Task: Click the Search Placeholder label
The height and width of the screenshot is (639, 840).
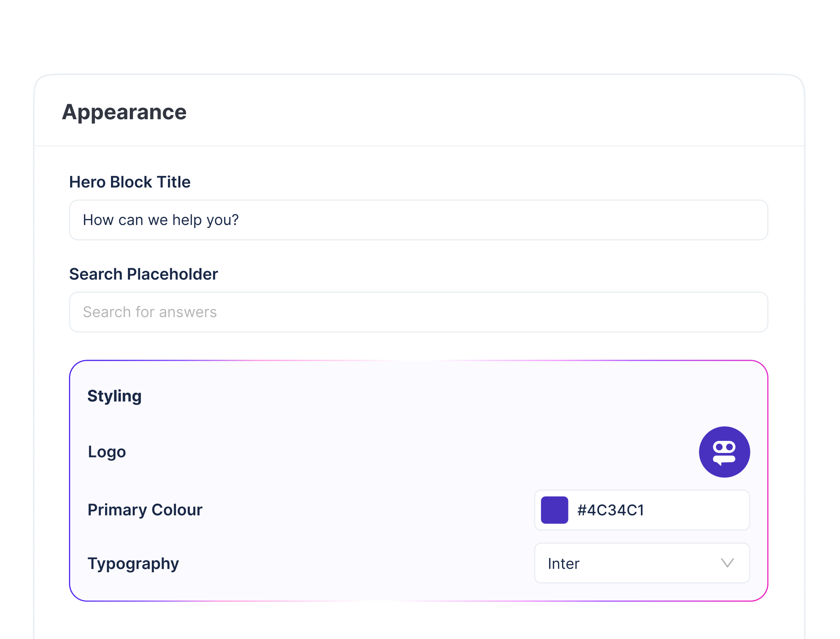Action: point(143,274)
